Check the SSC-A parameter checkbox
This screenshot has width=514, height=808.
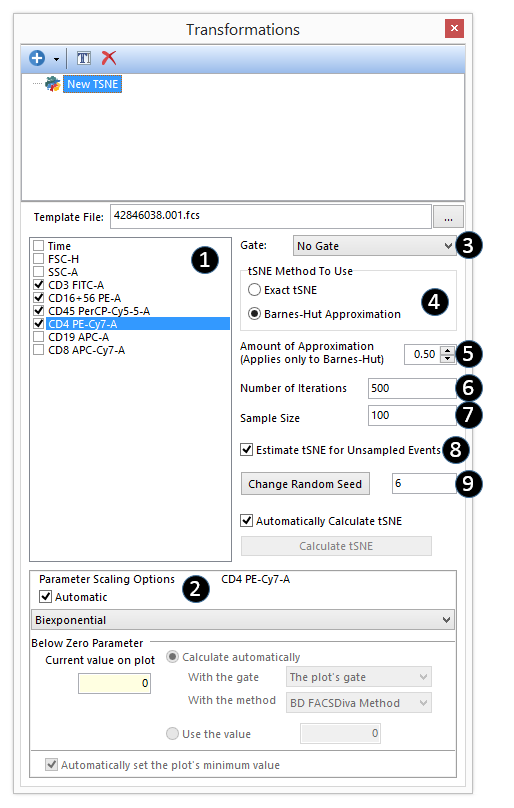(39, 272)
